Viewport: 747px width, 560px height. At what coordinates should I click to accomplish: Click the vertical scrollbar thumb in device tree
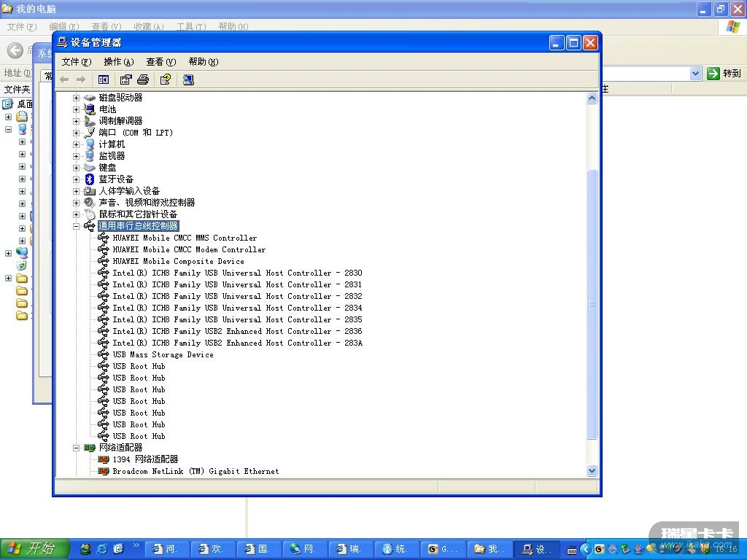(x=592, y=304)
